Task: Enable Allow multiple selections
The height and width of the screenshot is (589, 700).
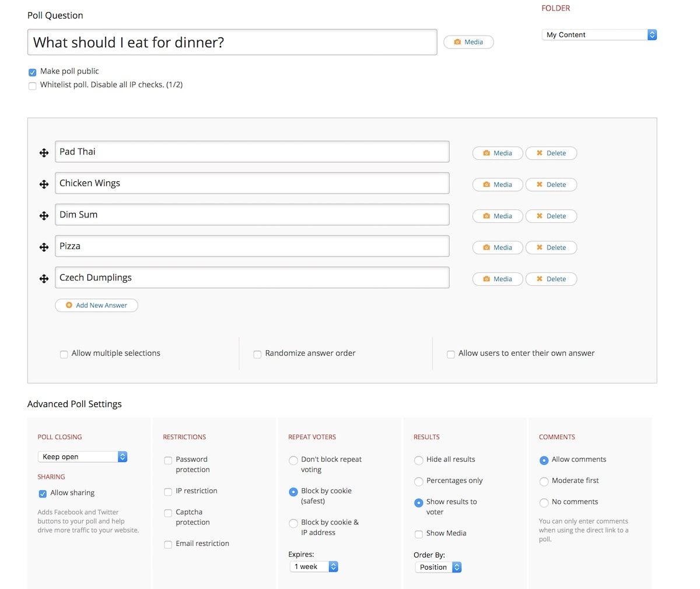Action: (x=64, y=354)
